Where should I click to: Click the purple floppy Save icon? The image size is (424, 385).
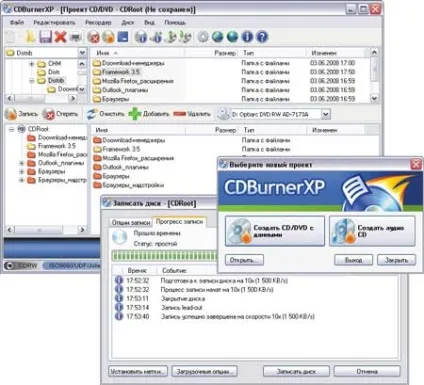point(45,37)
